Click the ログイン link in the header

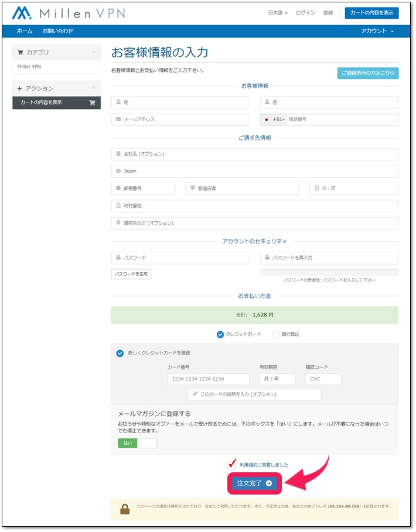tap(305, 13)
